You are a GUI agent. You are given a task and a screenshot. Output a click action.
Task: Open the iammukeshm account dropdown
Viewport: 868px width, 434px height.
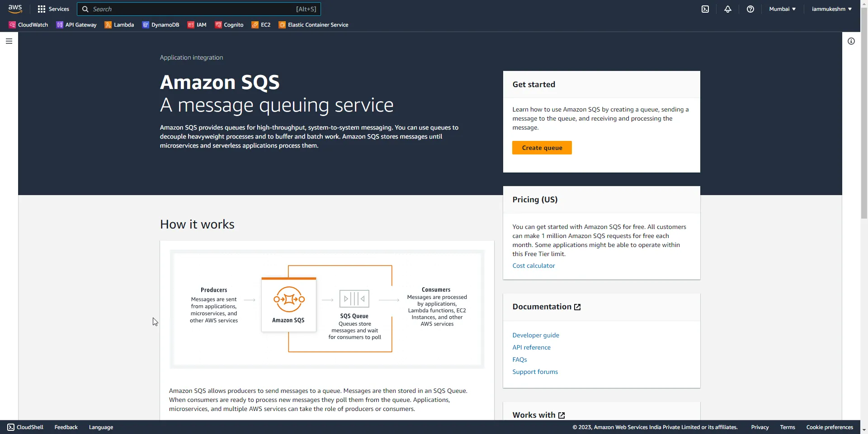[832, 9]
